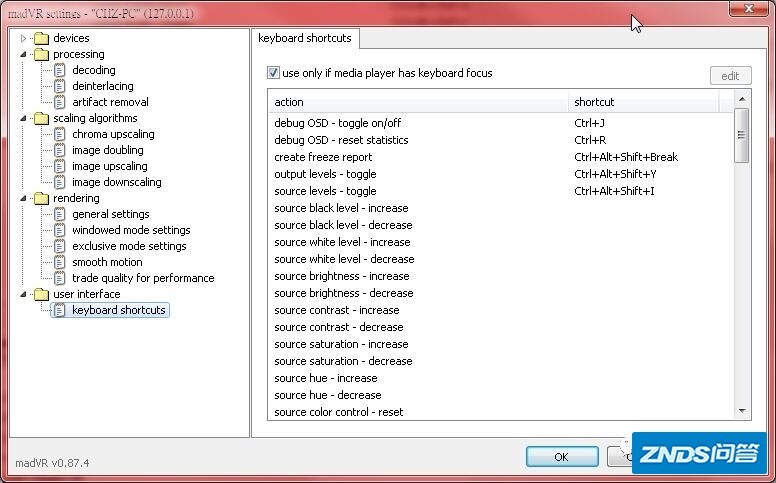The height and width of the screenshot is (483, 776).
Task: Click the OK button
Action: [x=562, y=457]
